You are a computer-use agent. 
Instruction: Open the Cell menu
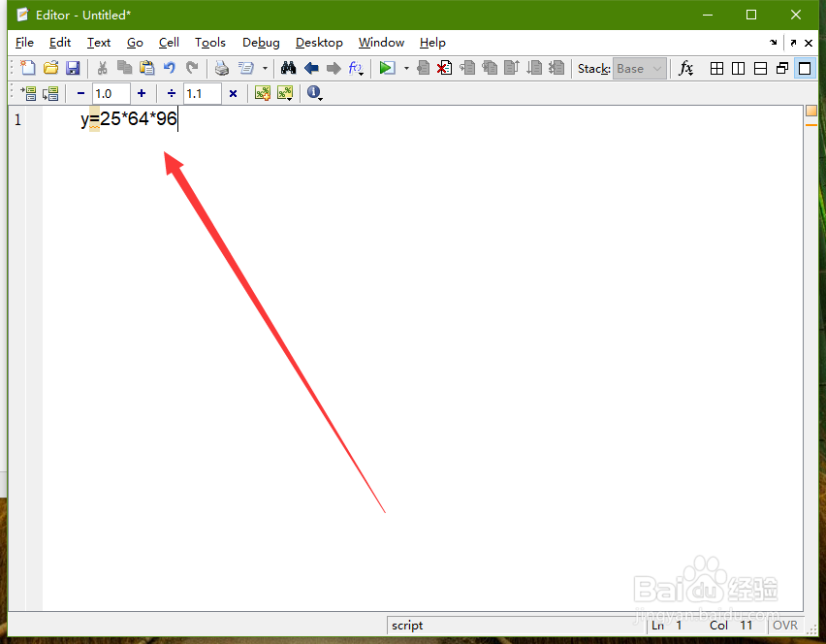coord(169,43)
